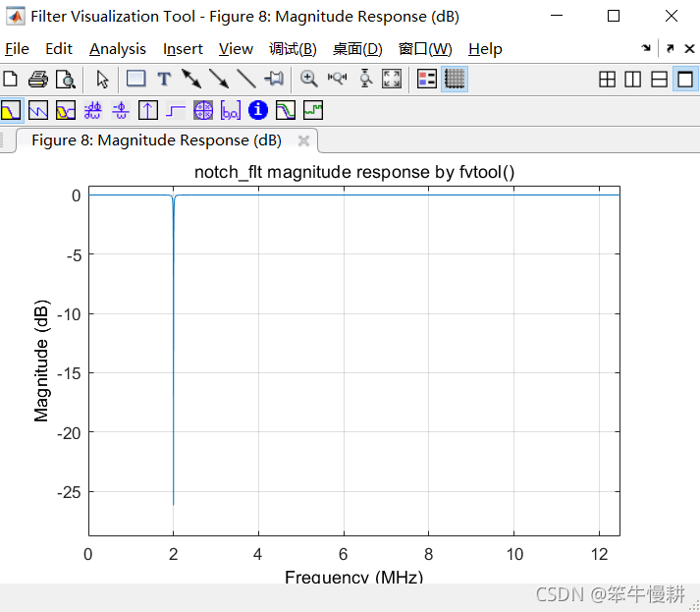The image size is (700, 612).
Task: Close the docked figure panel
Action: click(x=690, y=48)
